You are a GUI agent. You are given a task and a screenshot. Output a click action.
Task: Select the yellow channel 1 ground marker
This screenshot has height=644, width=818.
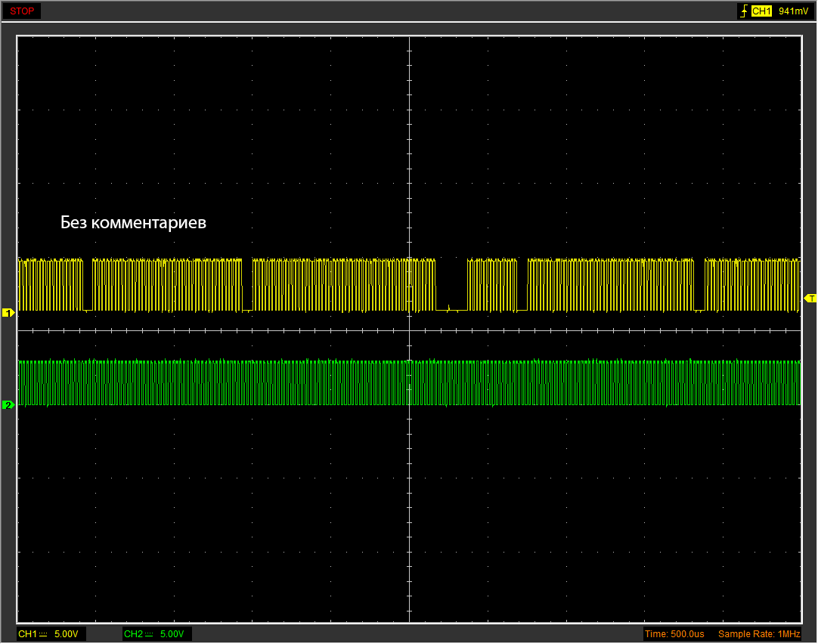coord(8,313)
